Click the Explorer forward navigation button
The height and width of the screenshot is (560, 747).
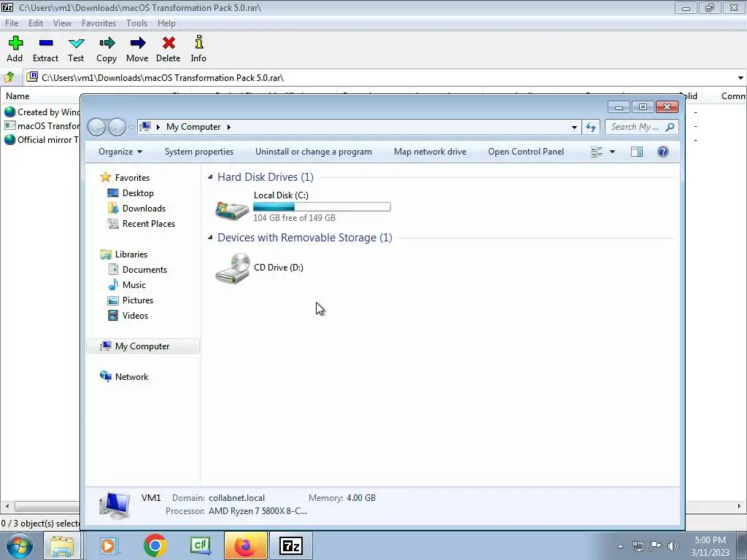[117, 127]
